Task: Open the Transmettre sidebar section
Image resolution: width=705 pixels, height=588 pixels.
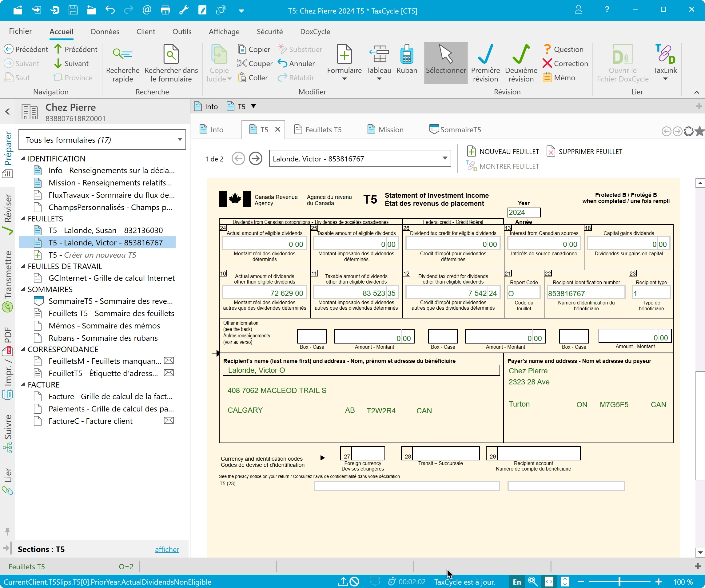Action: 8,281
